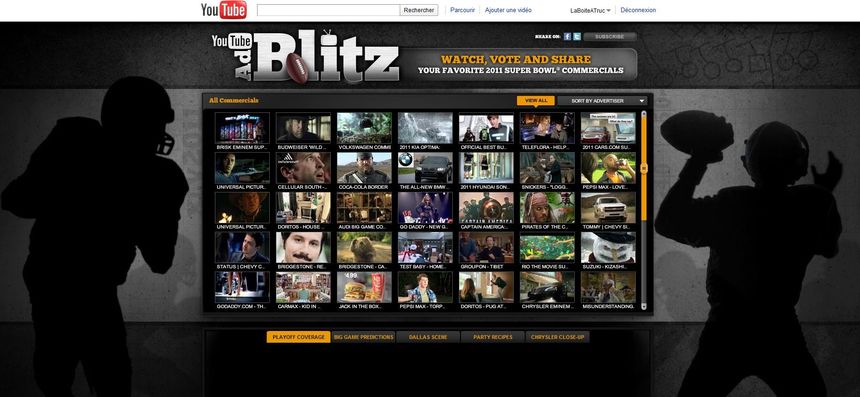This screenshot has height=397, width=860.
Task: Open the YouTube home logo
Action: (x=223, y=10)
